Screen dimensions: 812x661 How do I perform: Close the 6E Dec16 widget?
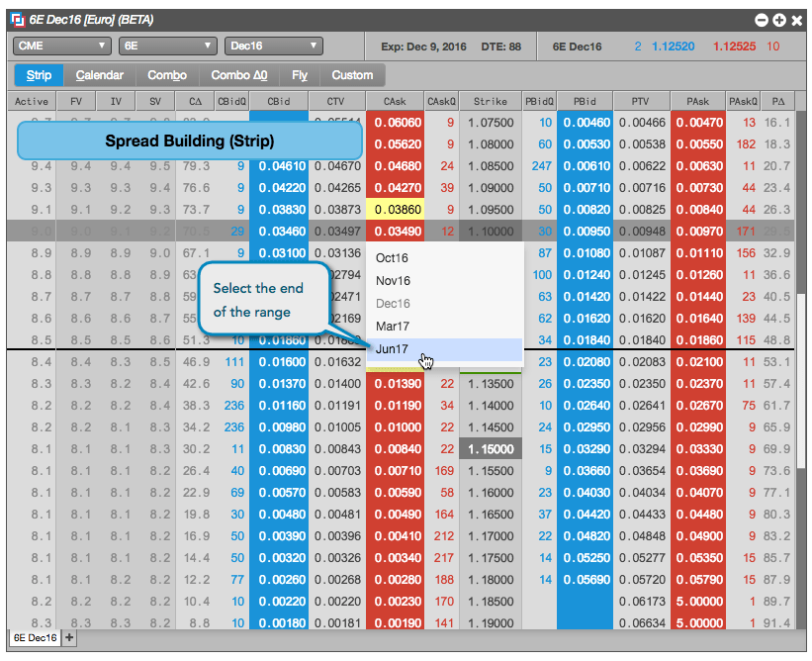(x=797, y=20)
